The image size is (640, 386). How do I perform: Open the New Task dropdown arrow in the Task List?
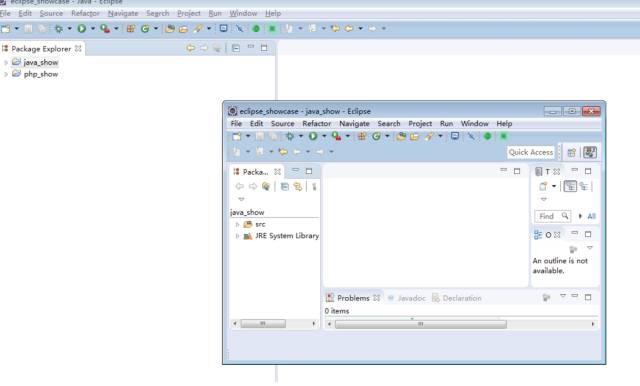coord(554,186)
